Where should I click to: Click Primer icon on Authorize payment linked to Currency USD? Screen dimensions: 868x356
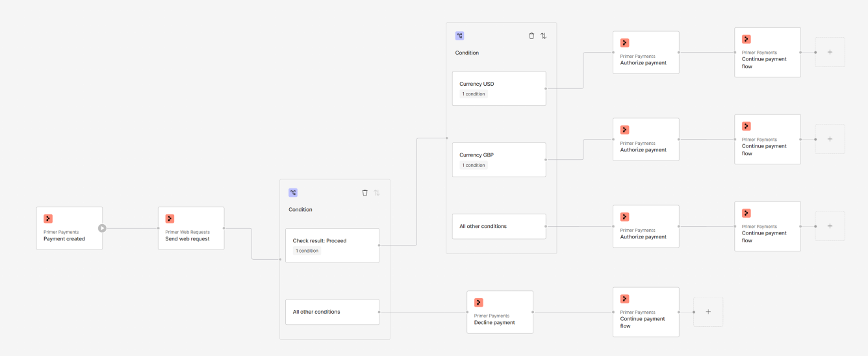point(624,43)
